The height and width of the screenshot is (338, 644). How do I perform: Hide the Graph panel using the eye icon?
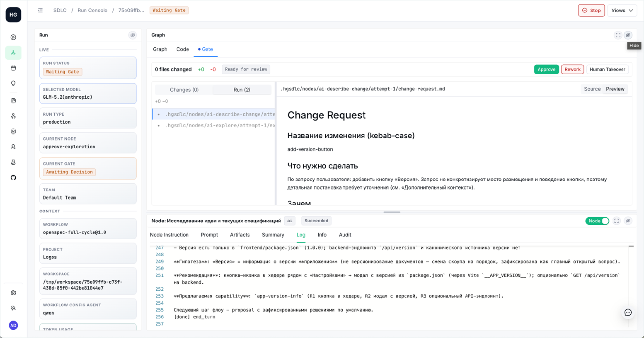[x=628, y=35]
